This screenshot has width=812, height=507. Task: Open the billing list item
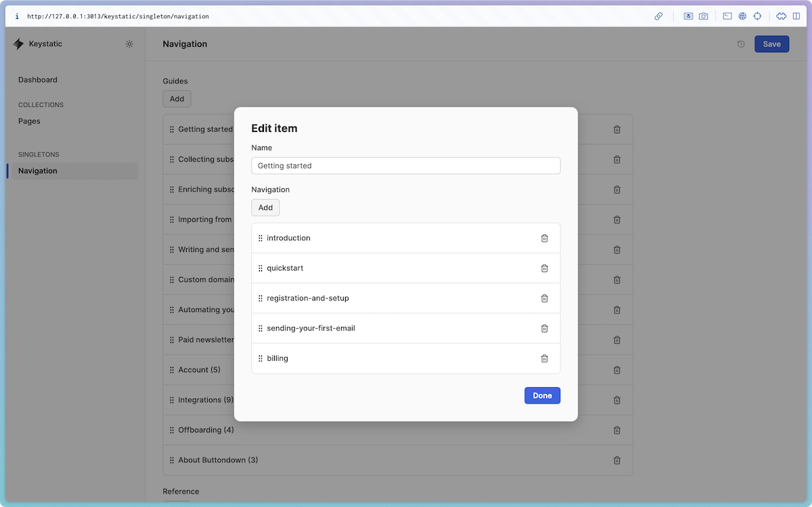[x=406, y=359]
